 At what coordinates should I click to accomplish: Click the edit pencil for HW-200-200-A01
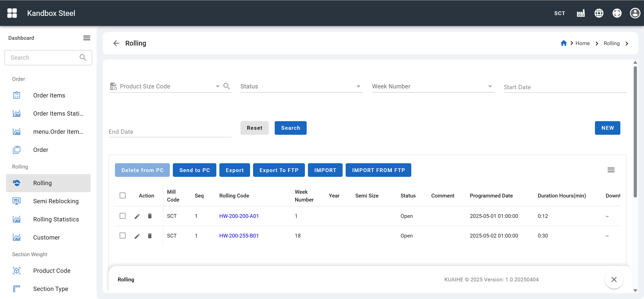tap(137, 216)
